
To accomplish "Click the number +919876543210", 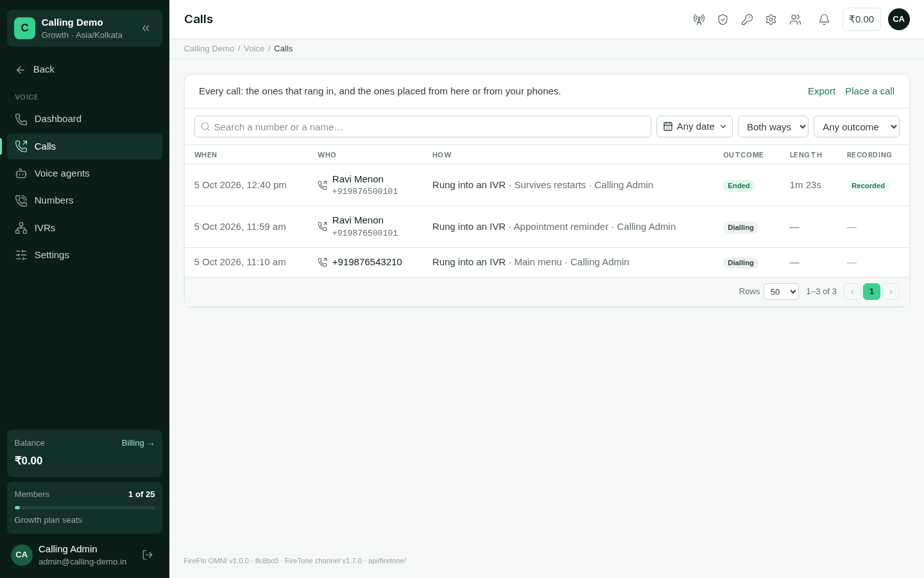I will coord(367,262).
